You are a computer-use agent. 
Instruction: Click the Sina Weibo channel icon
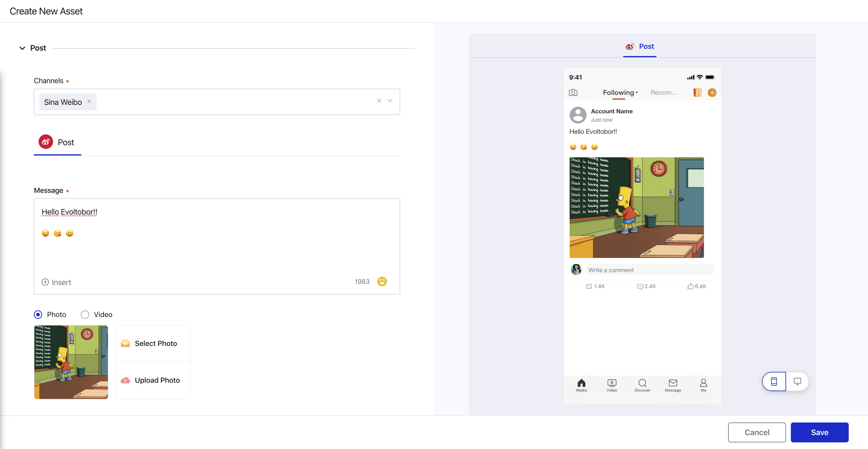pos(46,142)
